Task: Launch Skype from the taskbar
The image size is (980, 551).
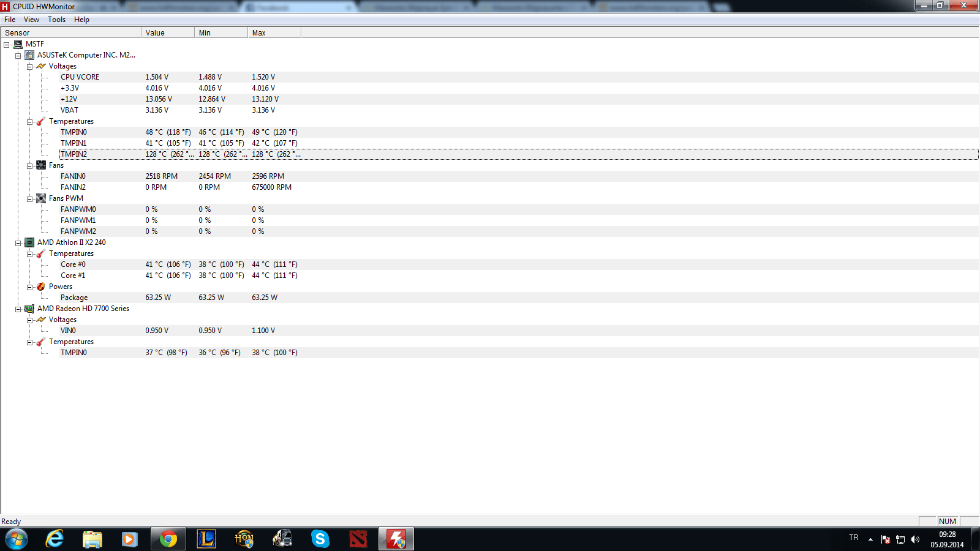Action: coord(320,539)
